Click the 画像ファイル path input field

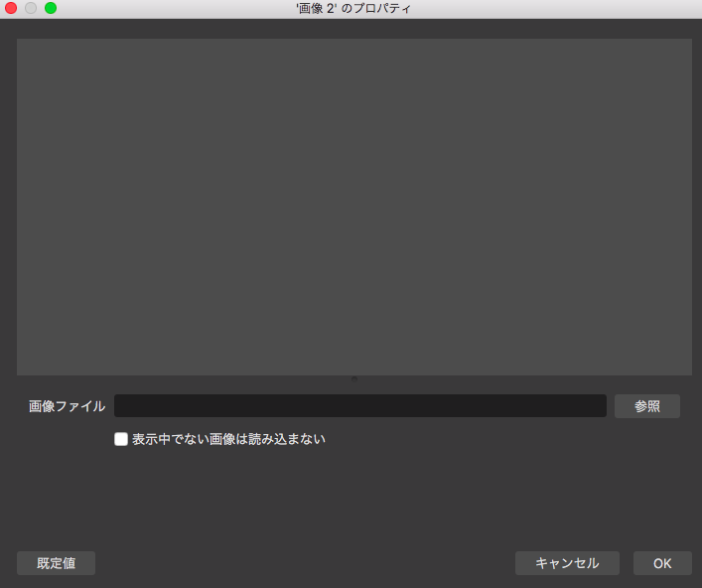(360, 405)
